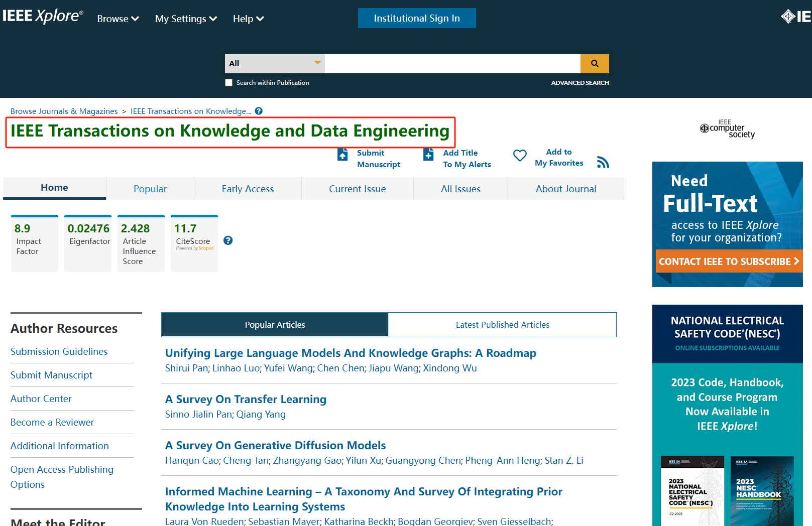Click ADVANCED SEARCH link
This screenshot has width=812, height=526.
point(580,83)
